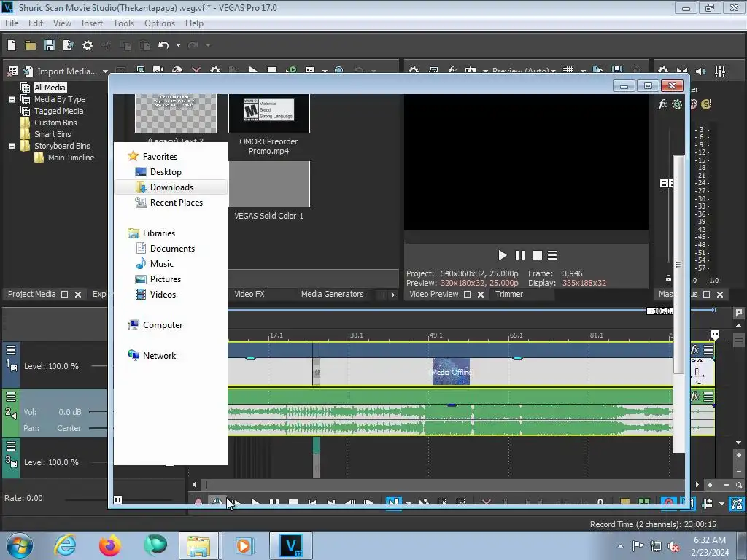Switch to the Media Generators tab

point(332,294)
